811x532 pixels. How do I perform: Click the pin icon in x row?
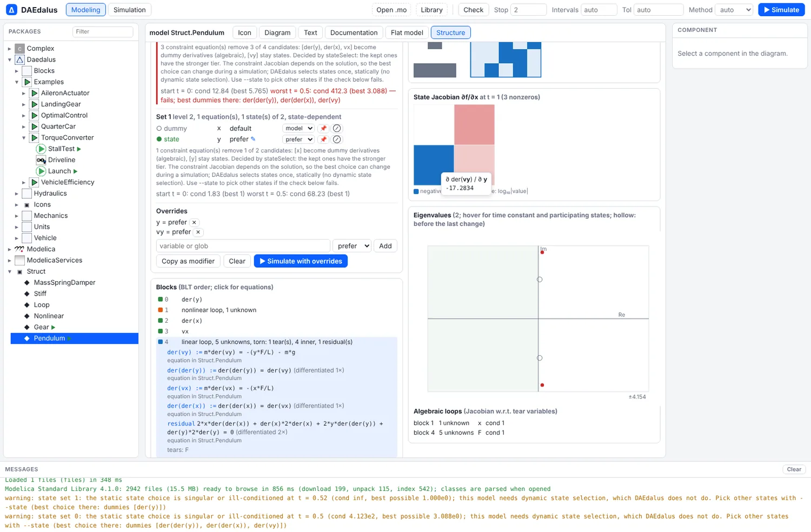(x=323, y=129)
